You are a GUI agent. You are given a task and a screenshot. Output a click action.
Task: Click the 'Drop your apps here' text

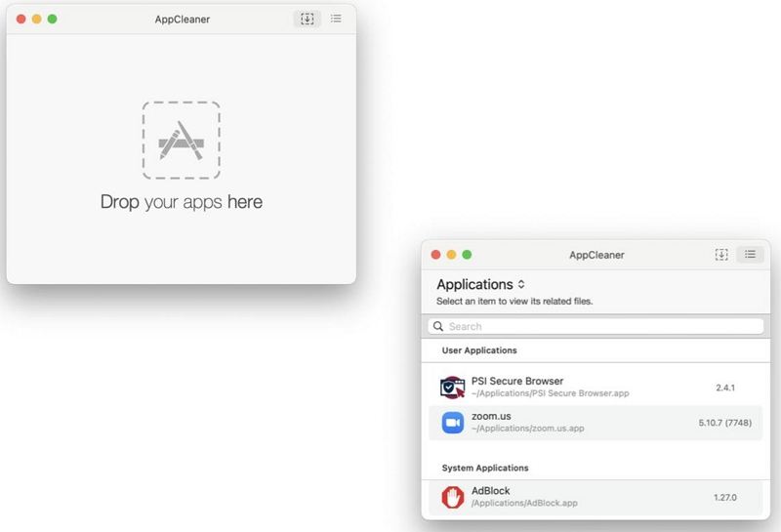tap(182, 202)
